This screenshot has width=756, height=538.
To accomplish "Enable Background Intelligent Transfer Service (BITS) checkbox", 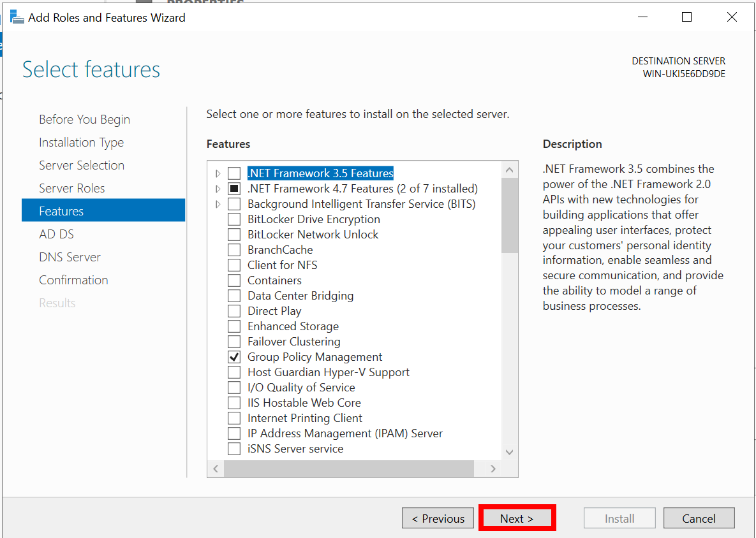I will [x=234, y=204].
